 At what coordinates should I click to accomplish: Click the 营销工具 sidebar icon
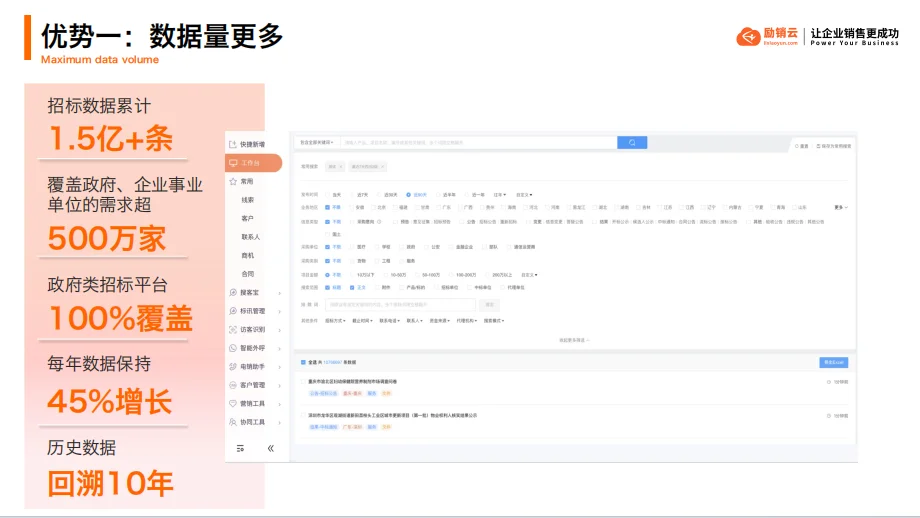[x=233, y=404]
